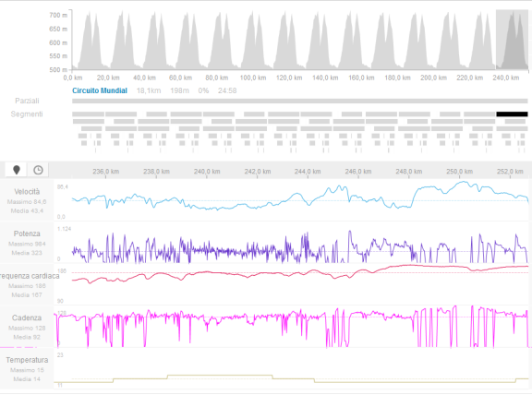This screenshot has width=532, height=395.
Task: Click the Massimo 984 power value
Action: point(27,244)
